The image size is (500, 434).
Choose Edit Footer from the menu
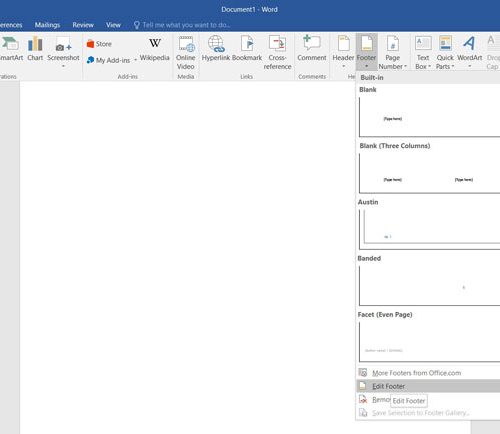(x=428, y=386)
